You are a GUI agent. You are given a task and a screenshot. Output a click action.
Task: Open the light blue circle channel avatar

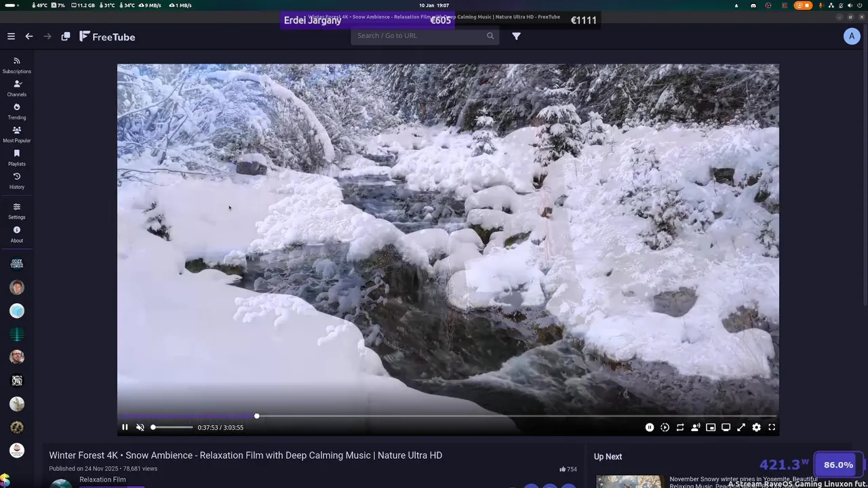click(17, 310)
